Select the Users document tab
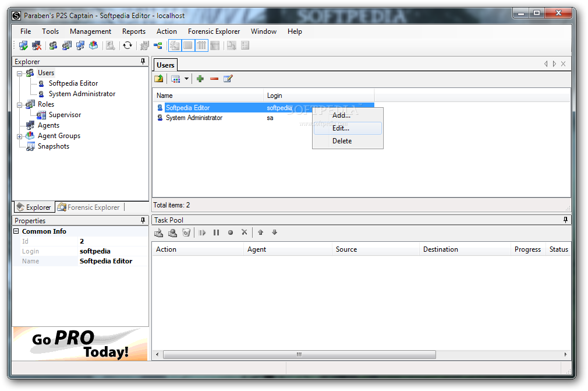Image resolution: width=588 pixels, height=391 pixels. click(165, 65)
